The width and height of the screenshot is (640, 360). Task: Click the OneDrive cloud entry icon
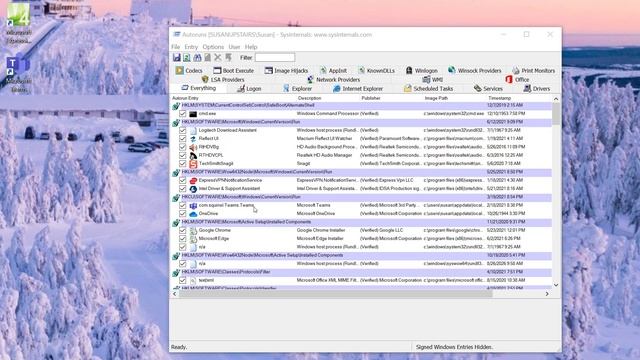tap(193, 214)
